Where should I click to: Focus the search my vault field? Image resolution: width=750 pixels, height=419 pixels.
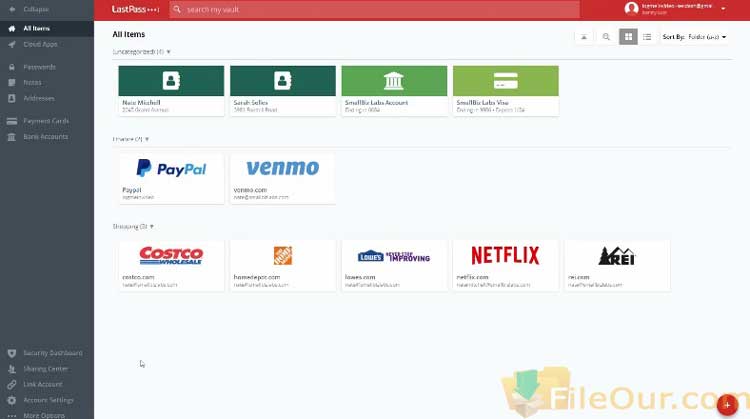pos(374,9)
